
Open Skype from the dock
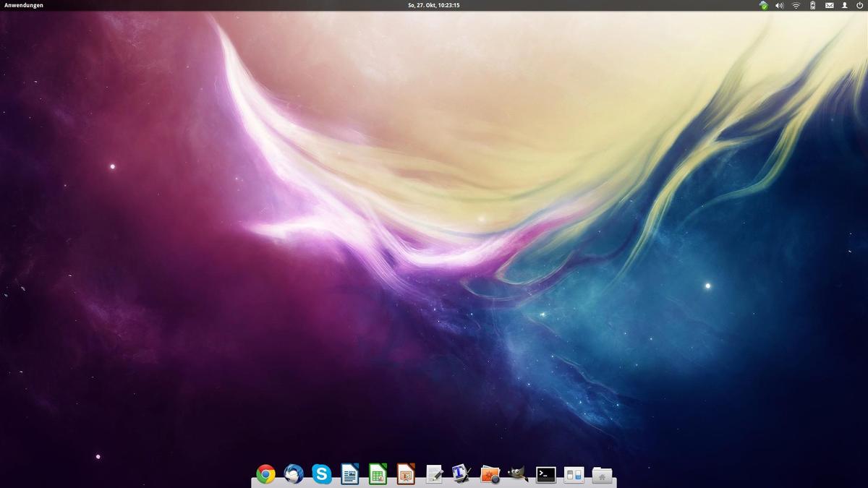click(x=322, y=474)
